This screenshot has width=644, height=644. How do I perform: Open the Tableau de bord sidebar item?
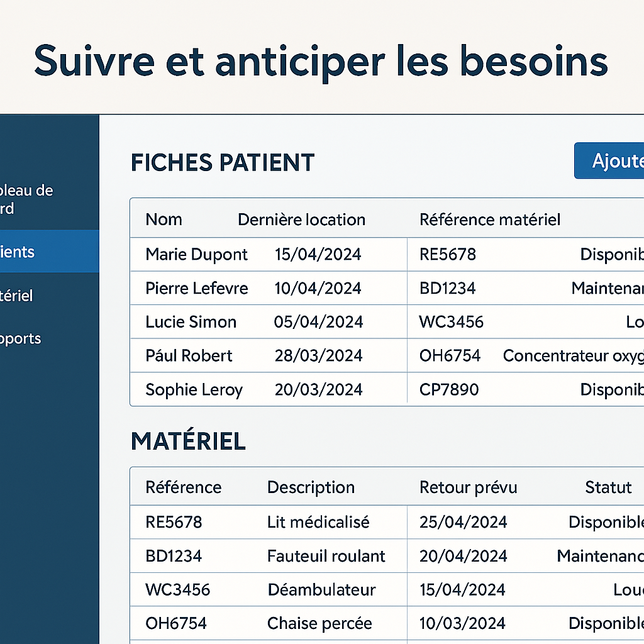49,199
